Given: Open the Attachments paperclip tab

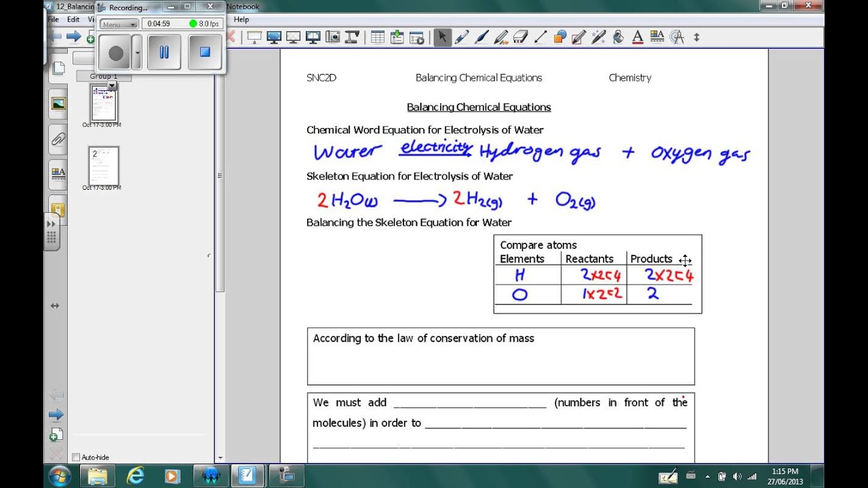Looking at the screenshot, I should click(x=58, y=139).
